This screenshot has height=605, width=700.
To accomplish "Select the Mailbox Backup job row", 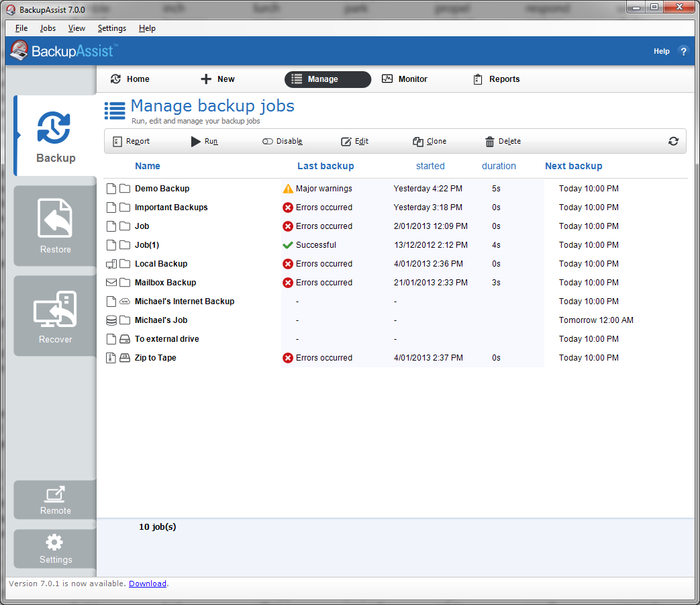I will [x=165, y=283].
